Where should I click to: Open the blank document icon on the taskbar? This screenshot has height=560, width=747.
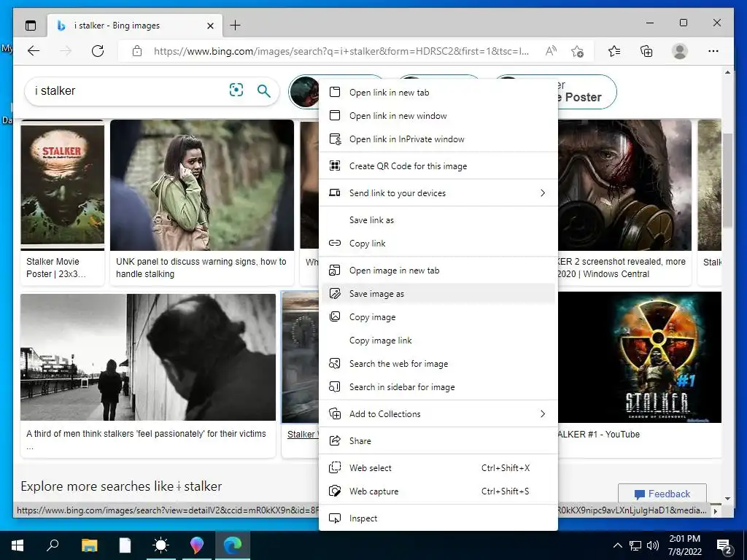tap(125, 545)
